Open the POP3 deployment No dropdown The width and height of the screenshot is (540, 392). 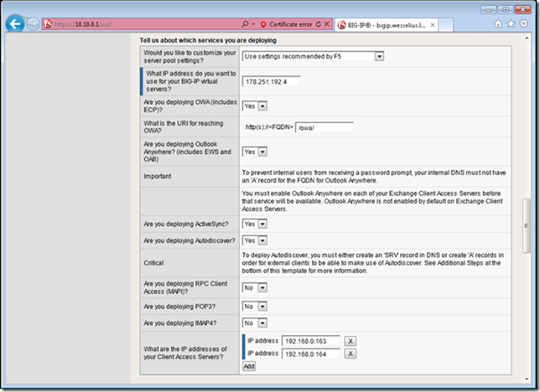(255, 306)
